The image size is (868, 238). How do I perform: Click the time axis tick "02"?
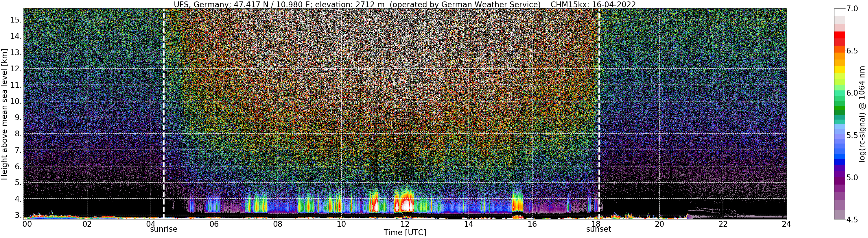(87, 224)
